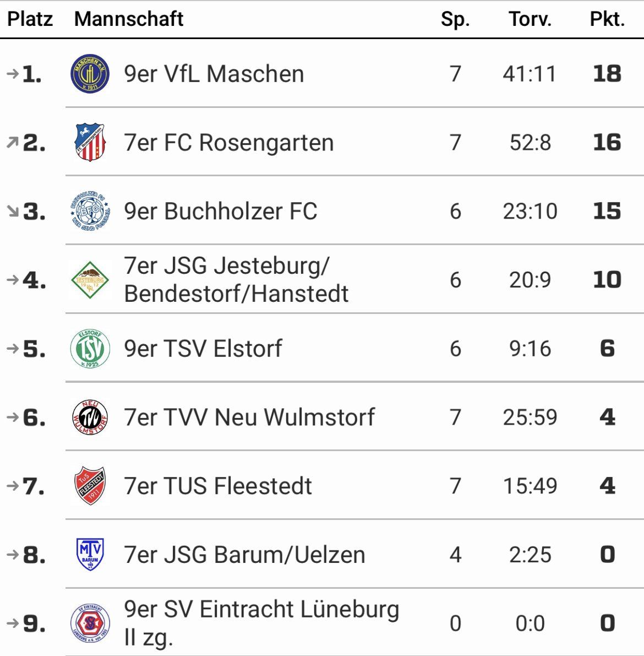
Task: Tap the blue MTV Barum crest
Action: pos(90,554)
